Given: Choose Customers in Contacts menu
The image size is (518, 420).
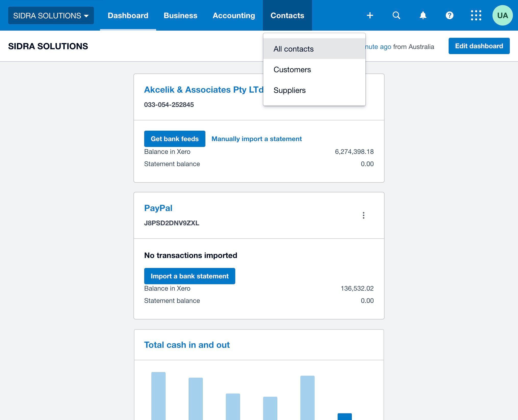Looking at the screenshot, I should 292,69.
